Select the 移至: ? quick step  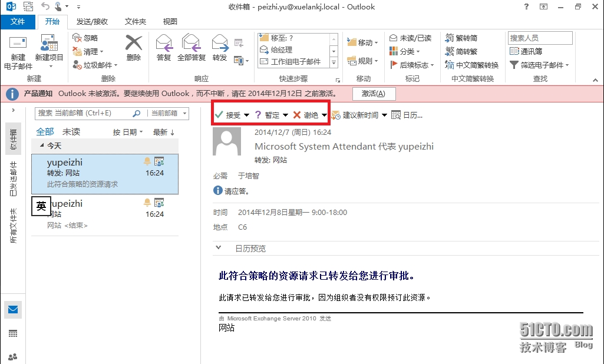click(293, 38)
